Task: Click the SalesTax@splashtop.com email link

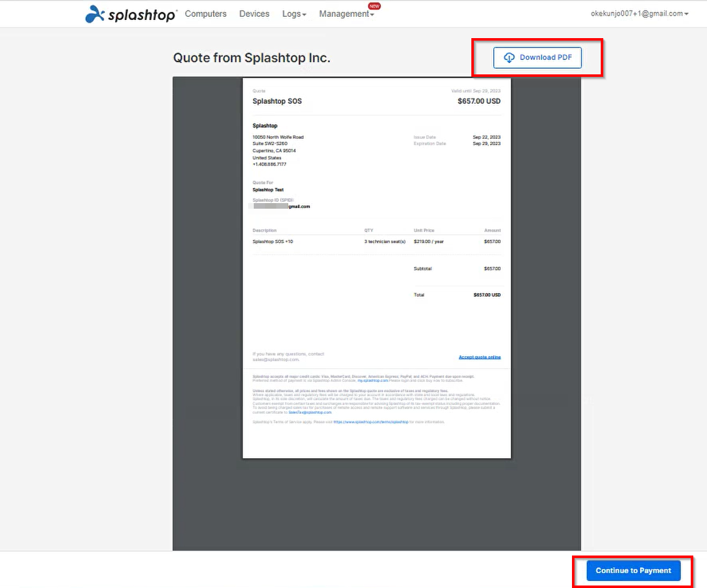Action: pos(310,412)
